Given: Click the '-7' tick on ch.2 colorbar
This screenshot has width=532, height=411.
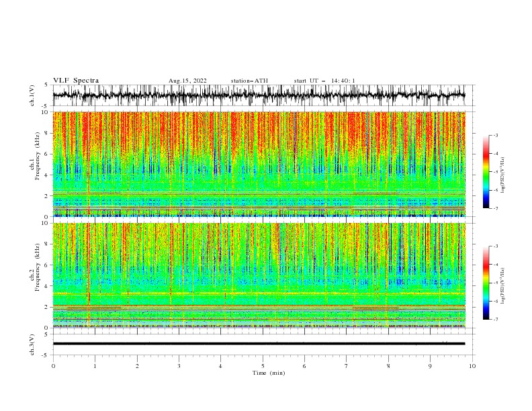Looking at the screenshot, I should pos(496,319).
